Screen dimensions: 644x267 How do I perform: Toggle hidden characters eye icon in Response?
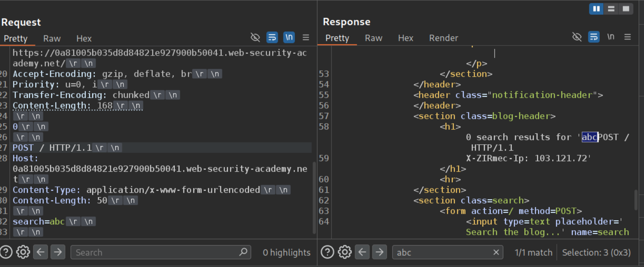click(x=577, y=37)
